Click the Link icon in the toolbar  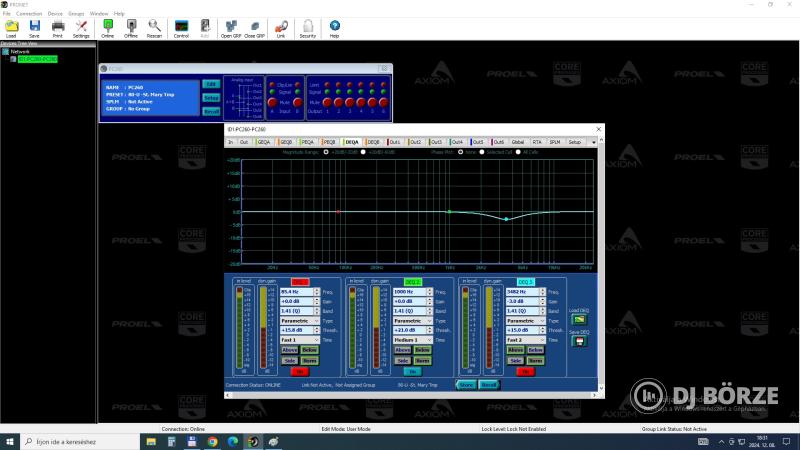point(281,27)
